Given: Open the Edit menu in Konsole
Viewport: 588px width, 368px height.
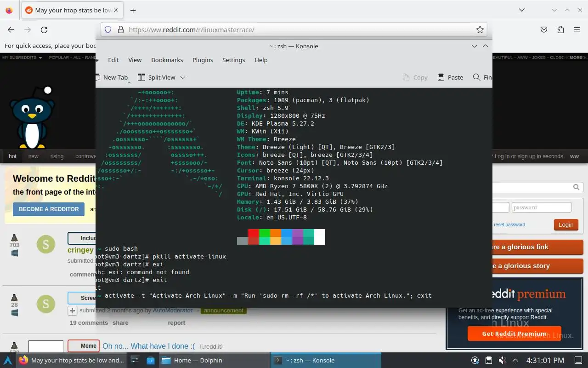Looking at the screenshot, I should coord(113,60).
